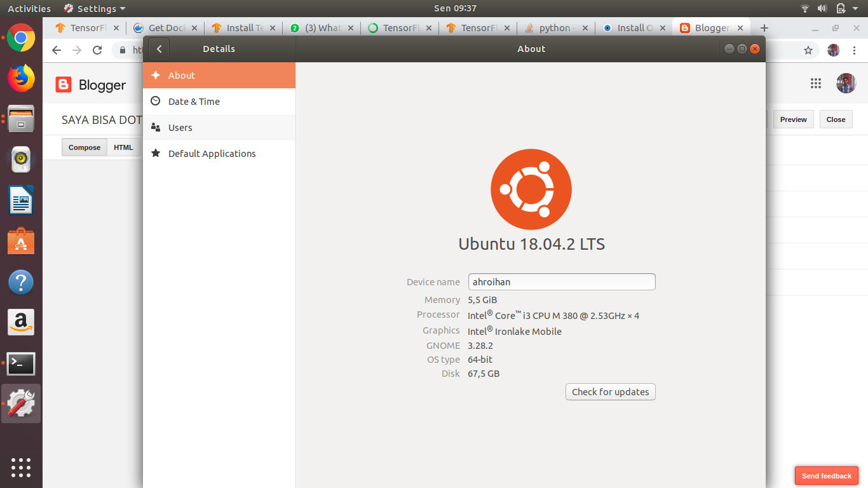Click the Chrome profile avatar icon
The height and width of the screenshot is (488, 868).
(x=833, y=50)
